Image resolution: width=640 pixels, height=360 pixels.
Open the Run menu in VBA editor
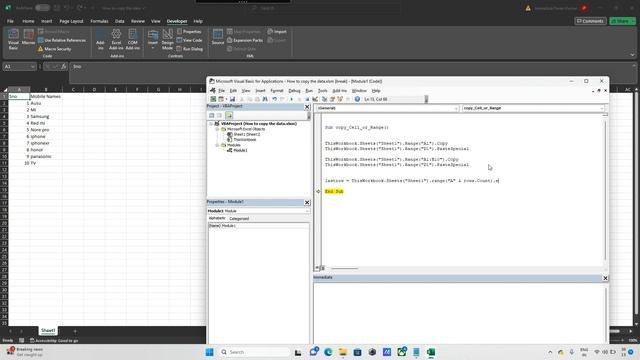tap(309, 91)
